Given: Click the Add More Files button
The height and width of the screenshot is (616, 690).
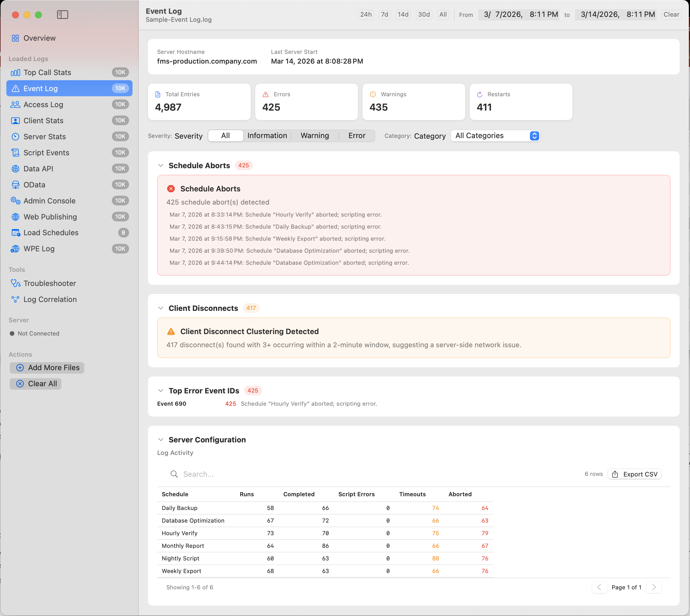Looking at the screenshot, I should (x=47, y=368).
